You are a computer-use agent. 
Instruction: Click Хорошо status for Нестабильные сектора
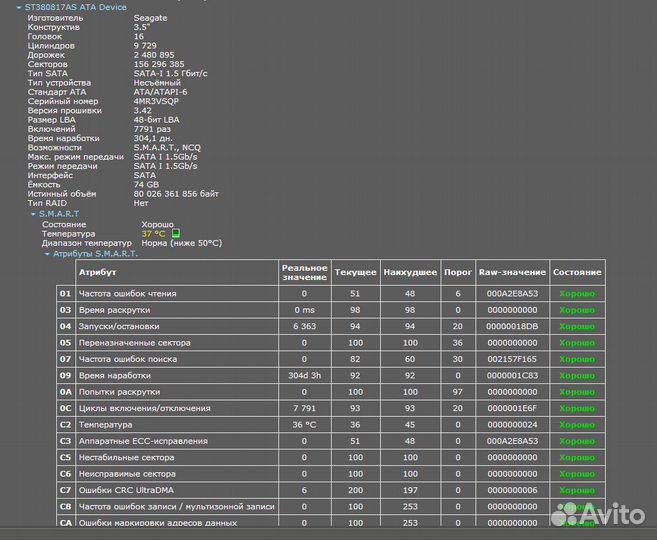(576, 457)
